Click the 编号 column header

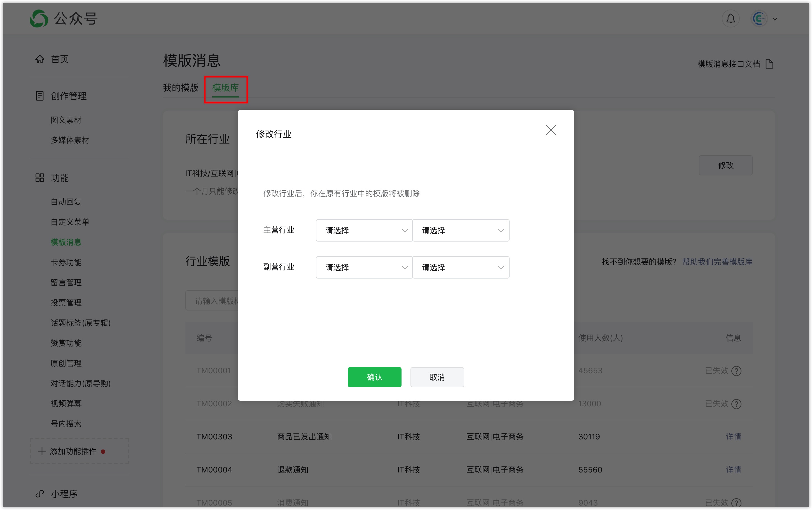coord(204,338)
